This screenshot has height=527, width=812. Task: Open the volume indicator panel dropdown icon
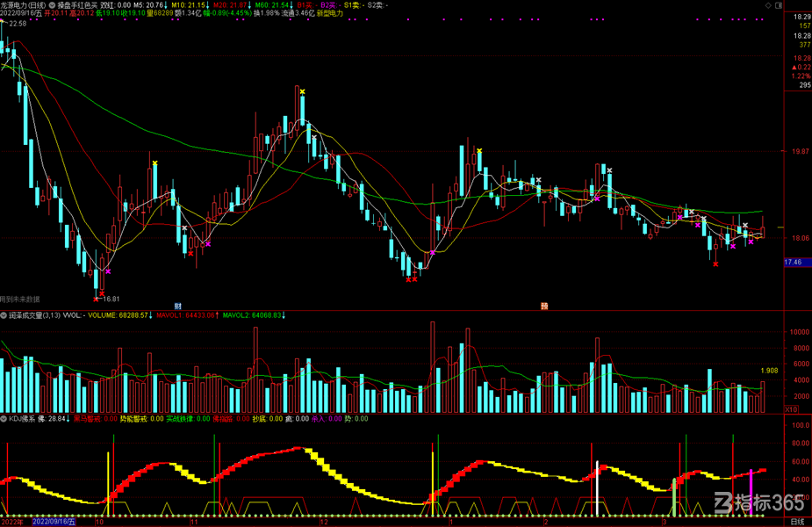4,315
